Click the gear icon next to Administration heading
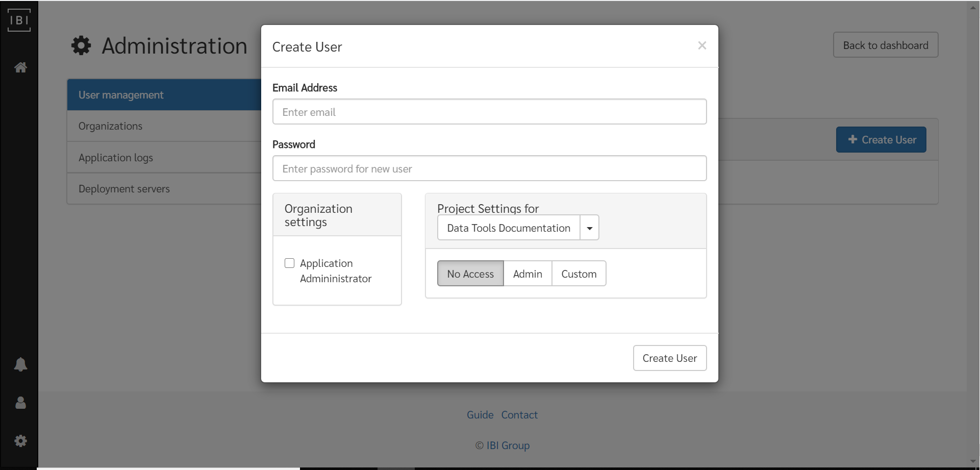This screenshot has height=470, width=980. pos(81,45)
